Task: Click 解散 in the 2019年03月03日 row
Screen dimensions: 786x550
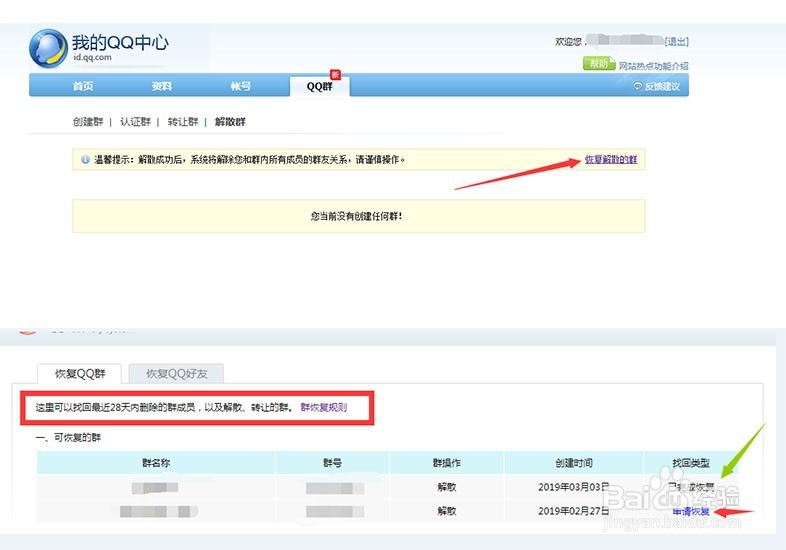Action: (447, 487)
